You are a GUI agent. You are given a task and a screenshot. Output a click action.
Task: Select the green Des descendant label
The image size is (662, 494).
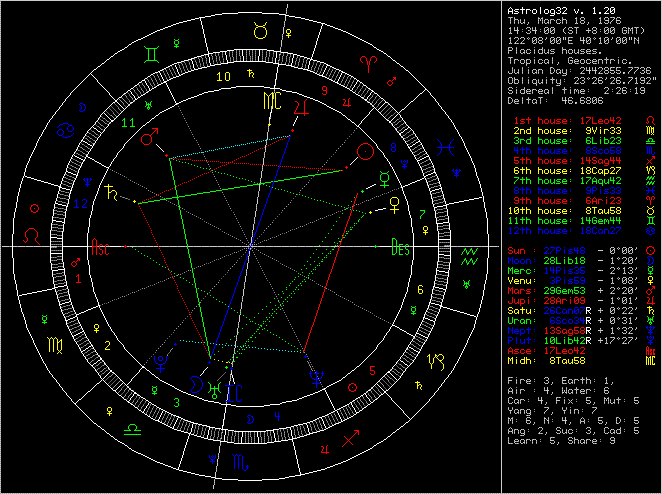[400, 247]
